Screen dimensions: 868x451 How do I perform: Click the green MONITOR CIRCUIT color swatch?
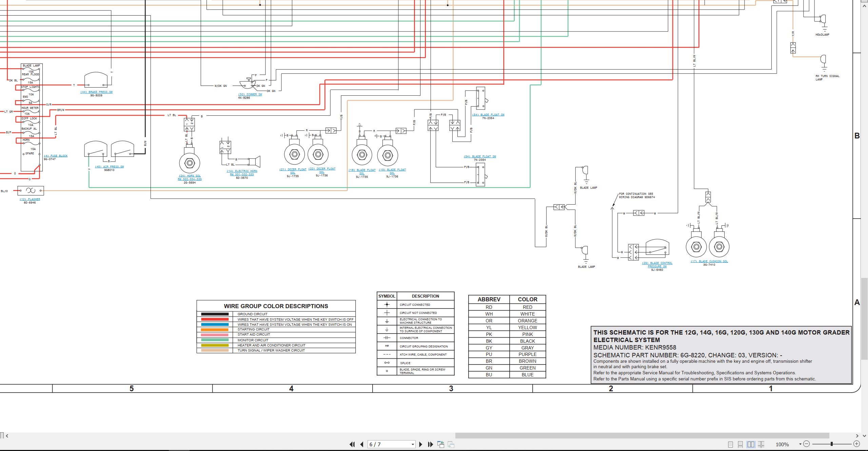215,340
